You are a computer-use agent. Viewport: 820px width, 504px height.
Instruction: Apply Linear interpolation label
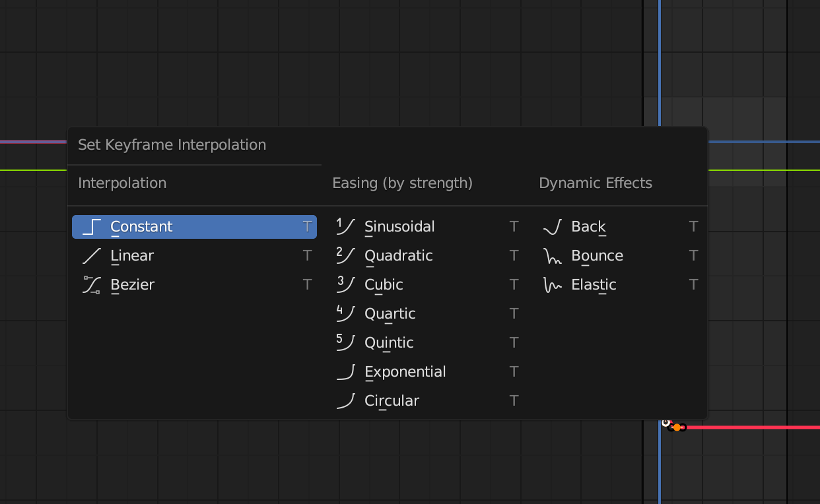[x=132, y=256]
